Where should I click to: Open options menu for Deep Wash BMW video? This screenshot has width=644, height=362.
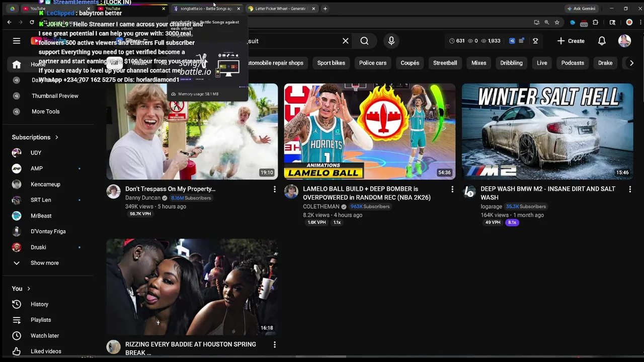pyautogui.click(x=630, y=189)
